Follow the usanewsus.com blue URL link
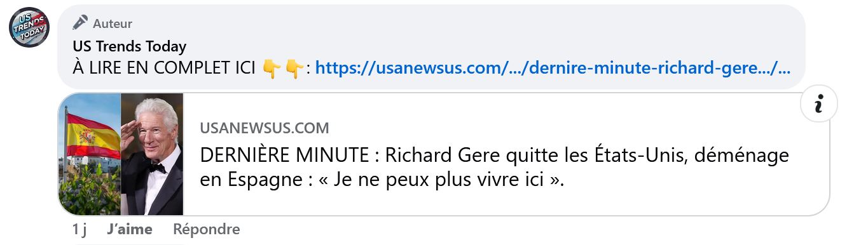The image size is (868, 245). click(x=553, y=68)
